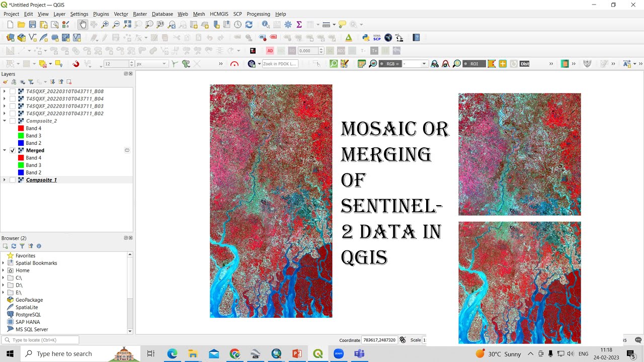The height and width of the screenshot is (362, 644).
Task: Save the project with the floppy disk icon
Action: [32, 24]
